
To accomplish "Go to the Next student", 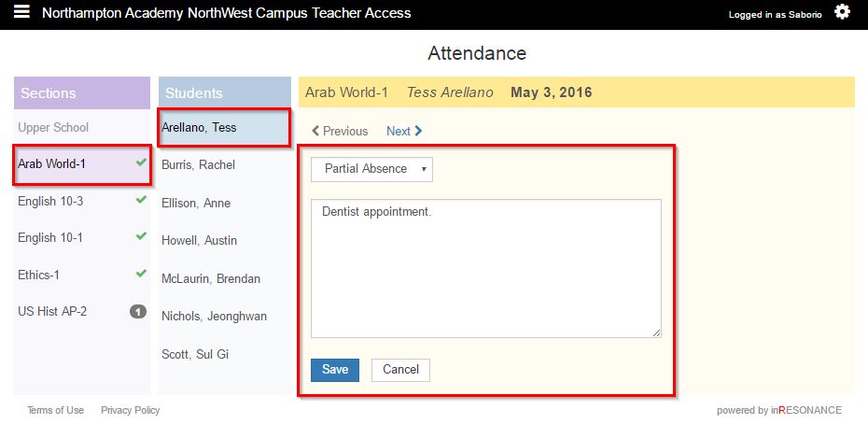I will click(x=404, y=132).
